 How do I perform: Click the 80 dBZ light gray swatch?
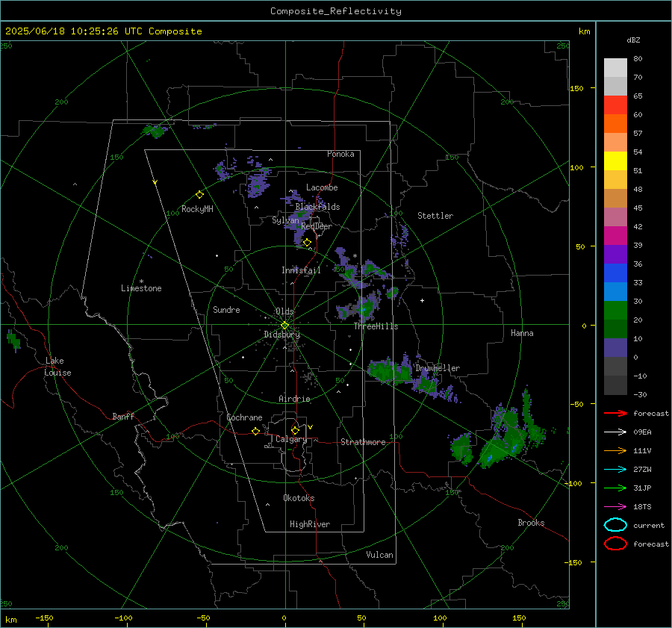coord(615,68)
